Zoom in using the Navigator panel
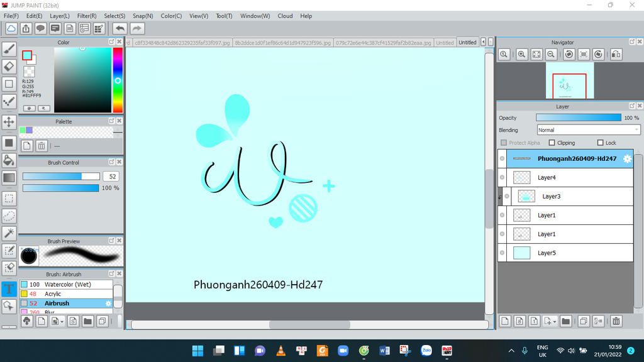Image resolution: width=644 pixels, height=362 pixels. 521,54
